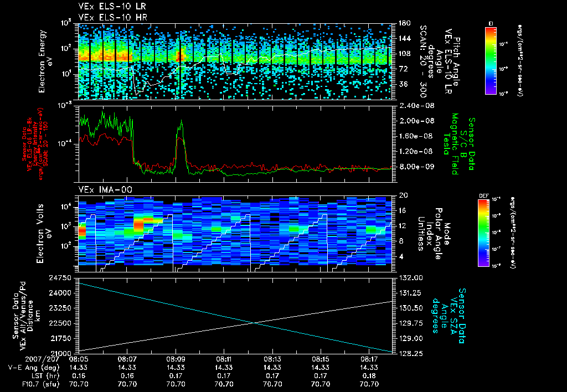Screen dimensions: 567x392
Task: Click the polar angle index tick 20
Action: click(x=403, y=195)
